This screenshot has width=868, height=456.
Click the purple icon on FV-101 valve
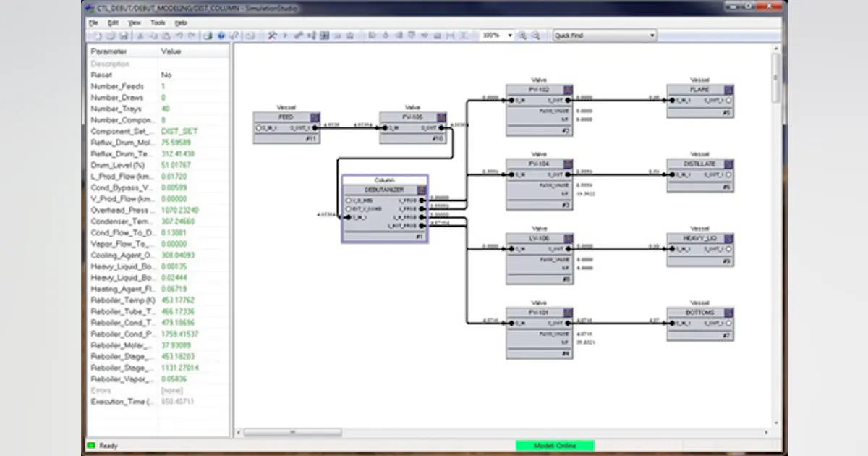(x=568, y=312)
